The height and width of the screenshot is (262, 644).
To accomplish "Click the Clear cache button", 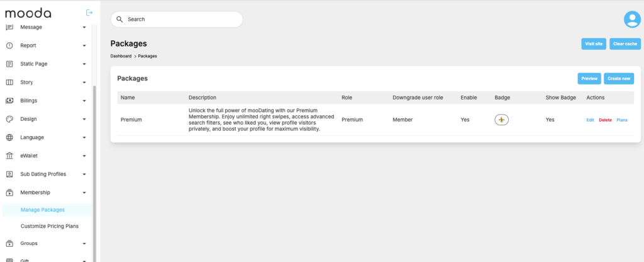I will (x=625, y=43).
